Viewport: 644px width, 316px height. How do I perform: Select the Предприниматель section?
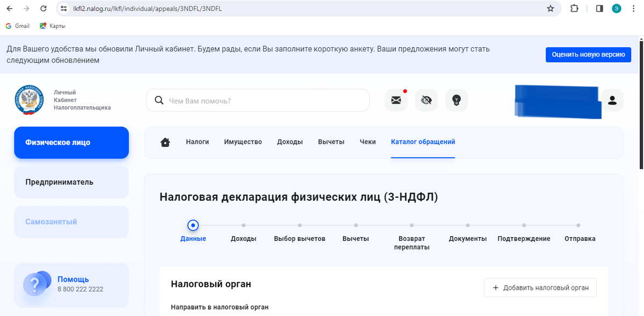point(71,182)
